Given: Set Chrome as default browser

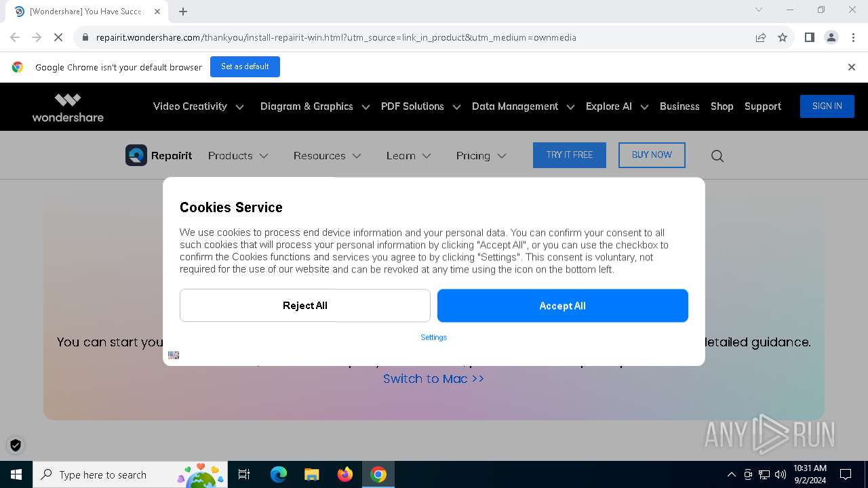Looking at the screenshot, I should point(245,66).
